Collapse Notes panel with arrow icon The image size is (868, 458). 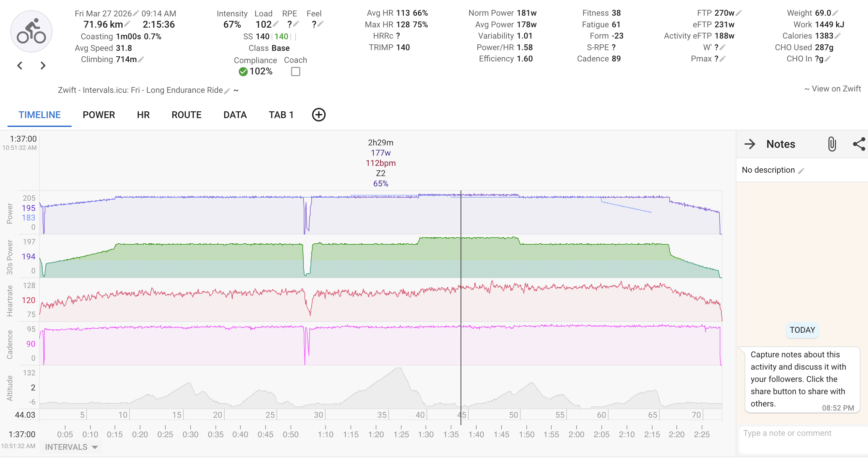coord(750,144)
